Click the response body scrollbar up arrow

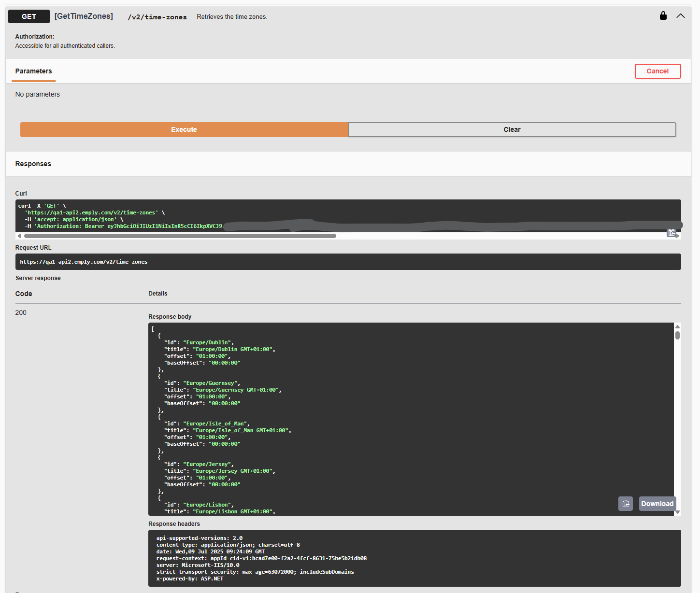click(678, 326)
